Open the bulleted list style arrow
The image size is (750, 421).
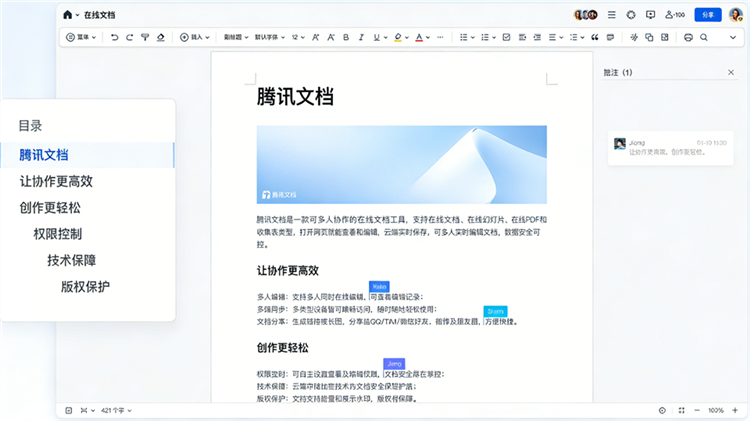(473, 37)
